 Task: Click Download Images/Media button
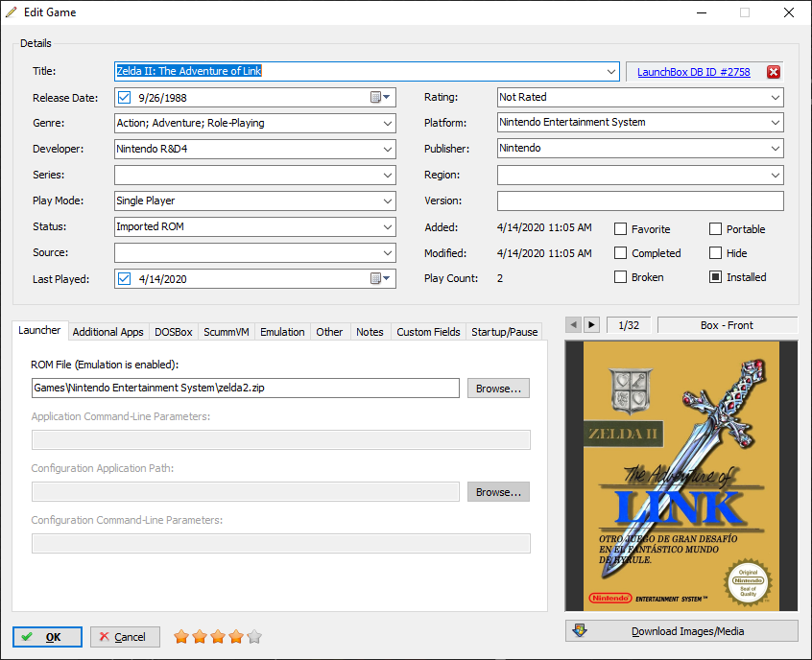coord(681,631)
